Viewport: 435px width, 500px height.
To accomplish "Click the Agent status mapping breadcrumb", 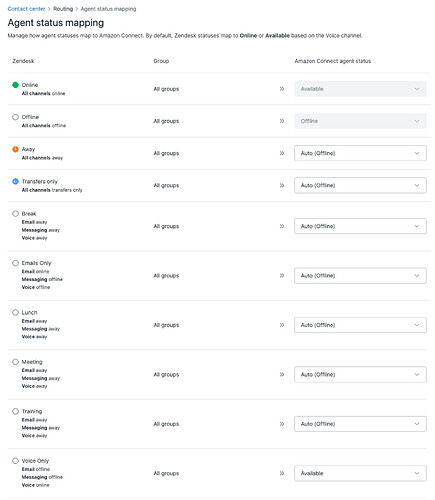I will [x=108, y=9].
